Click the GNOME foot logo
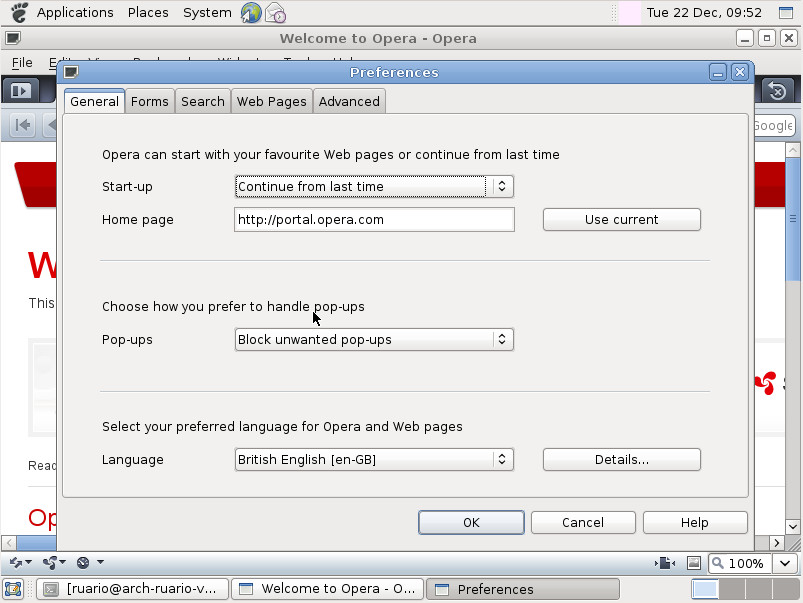Image resolution: width=803 pixels, height=603 pixels. (x=19, y=12)
